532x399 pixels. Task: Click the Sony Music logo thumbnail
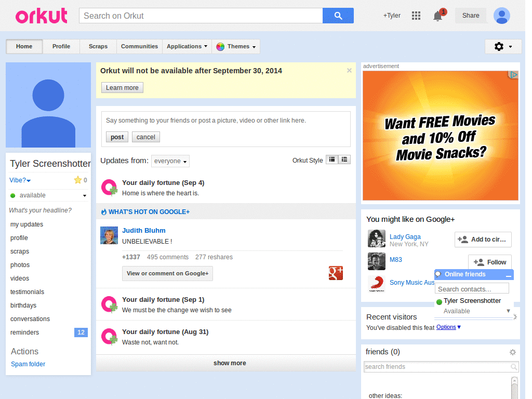point(376,284)
